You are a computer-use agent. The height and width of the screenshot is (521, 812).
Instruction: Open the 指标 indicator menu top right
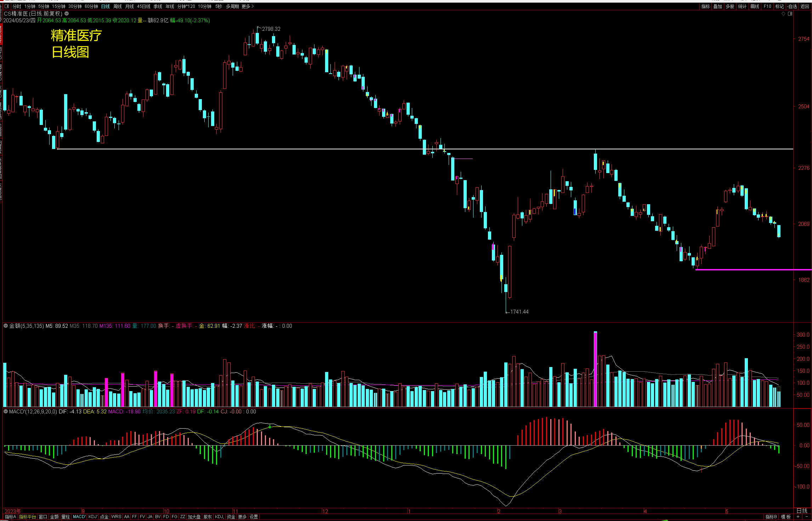click(x=706, y=6)
